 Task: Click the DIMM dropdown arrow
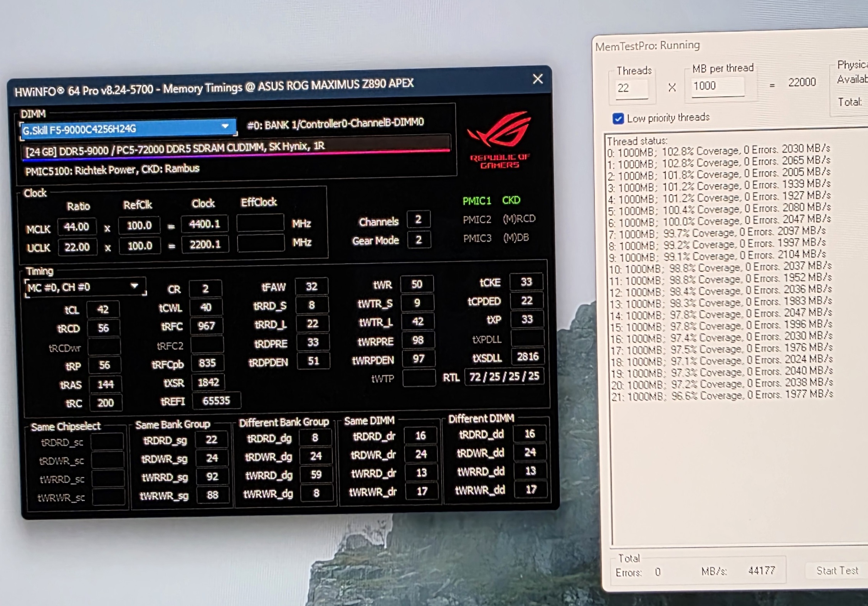pyautogui.click(x=225, y=126)
